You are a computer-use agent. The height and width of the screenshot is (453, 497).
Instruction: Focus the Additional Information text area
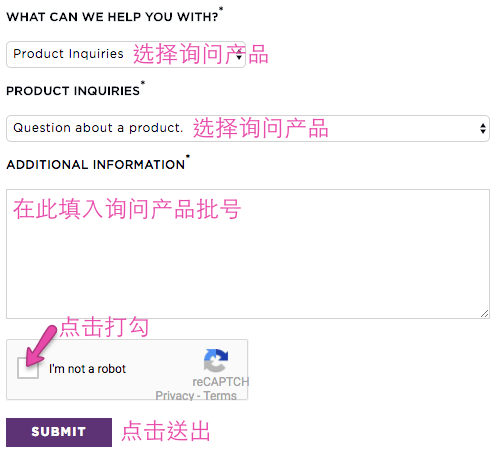(248, 254)
